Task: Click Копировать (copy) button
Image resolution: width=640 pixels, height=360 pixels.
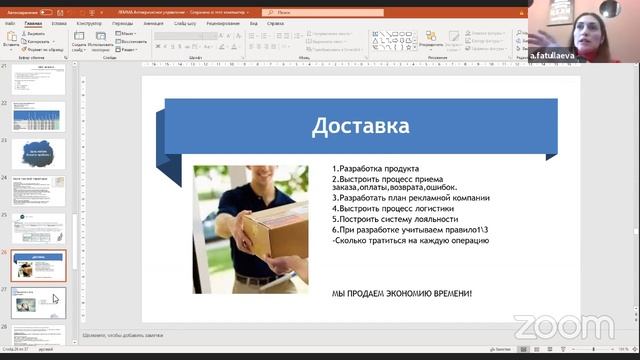Action: (36, 42)
